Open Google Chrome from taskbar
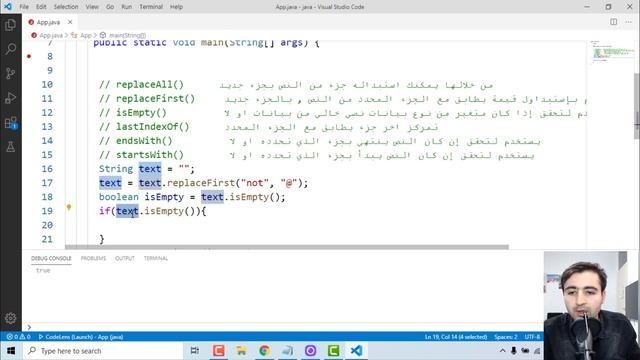 pos(264,351)
